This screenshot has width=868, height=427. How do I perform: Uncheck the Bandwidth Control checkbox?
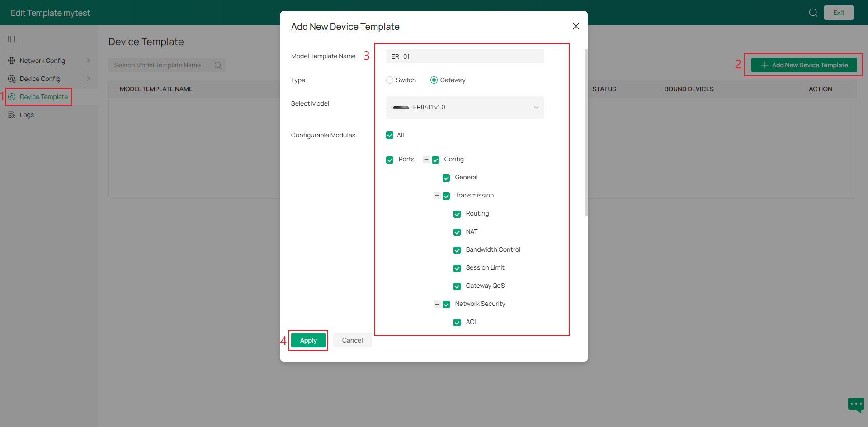coord(457,250)
